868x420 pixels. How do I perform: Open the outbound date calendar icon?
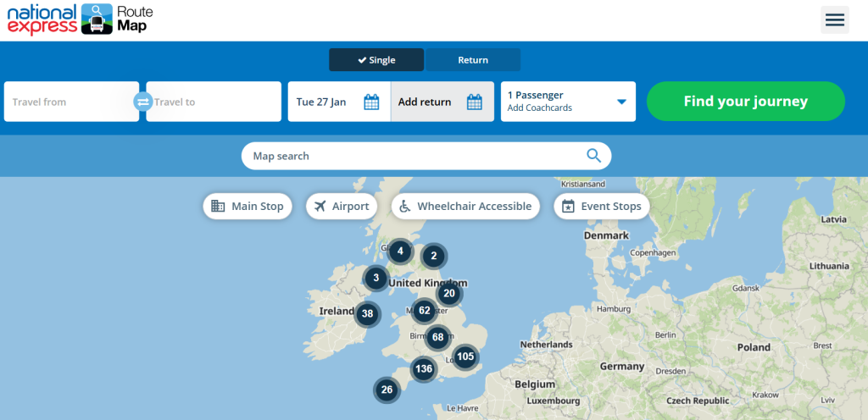pos(371,102)
